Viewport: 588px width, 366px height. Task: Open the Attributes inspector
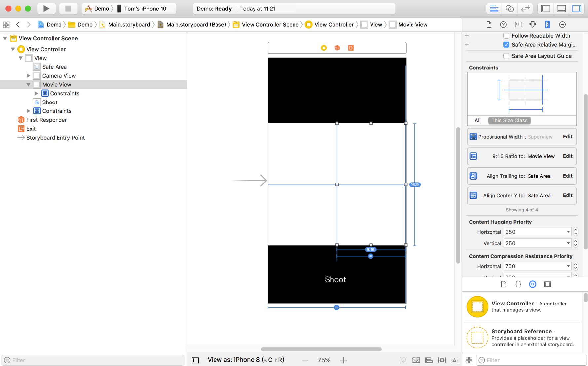tap(533, 25)
